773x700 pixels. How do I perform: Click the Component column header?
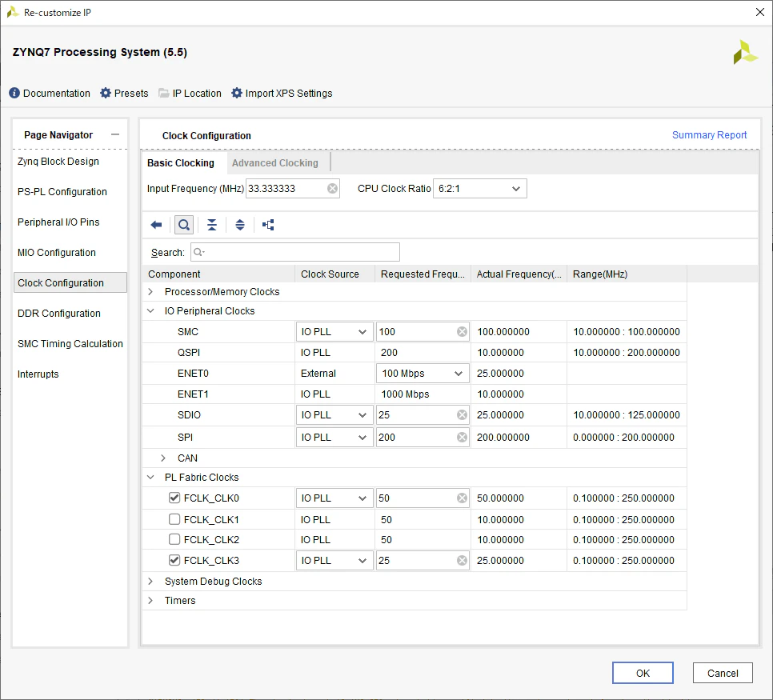pyautogui.click(x=218, y=274)
